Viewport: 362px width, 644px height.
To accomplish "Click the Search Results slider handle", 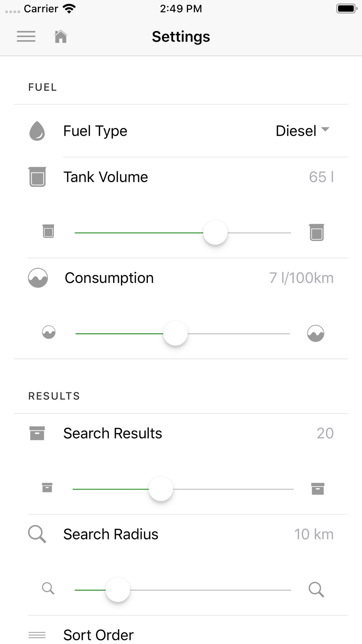I will pyautogui.click(x=161, y=489).
